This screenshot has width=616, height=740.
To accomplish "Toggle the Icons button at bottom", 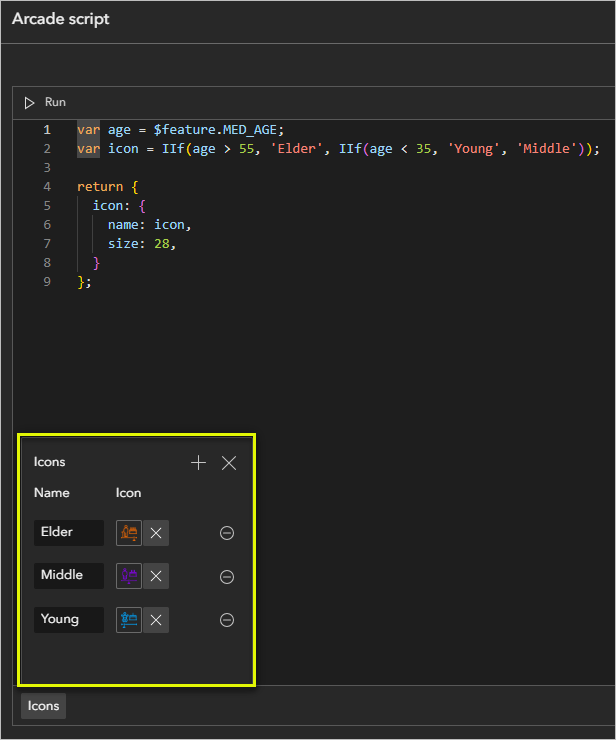I will coord(43,706).
